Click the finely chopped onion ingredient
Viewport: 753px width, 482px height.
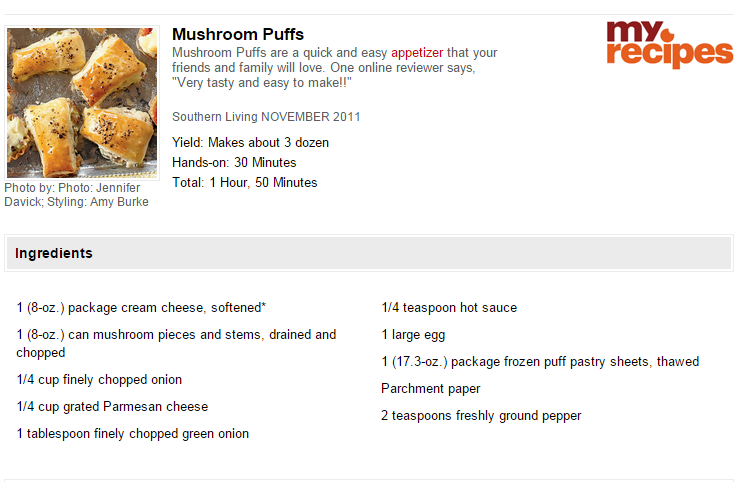pyautogui.click(x=99, y=380)
